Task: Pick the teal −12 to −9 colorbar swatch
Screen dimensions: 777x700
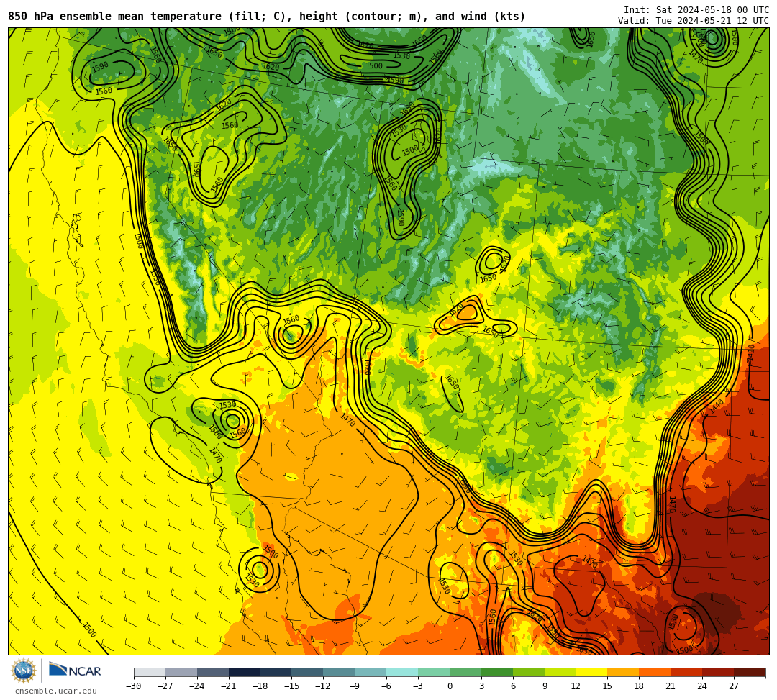Action: click(340, 672)
